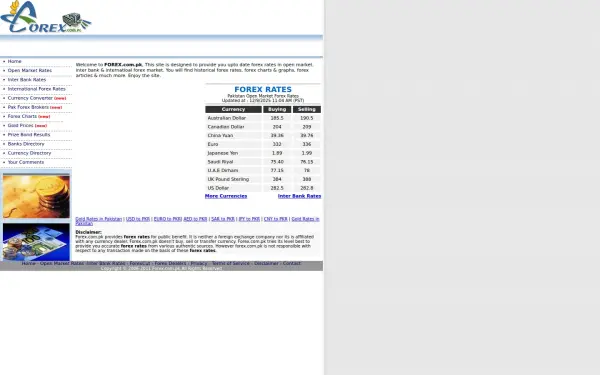
Task: Open the CNY to PKR link
Action: click(x=276, y=219)
